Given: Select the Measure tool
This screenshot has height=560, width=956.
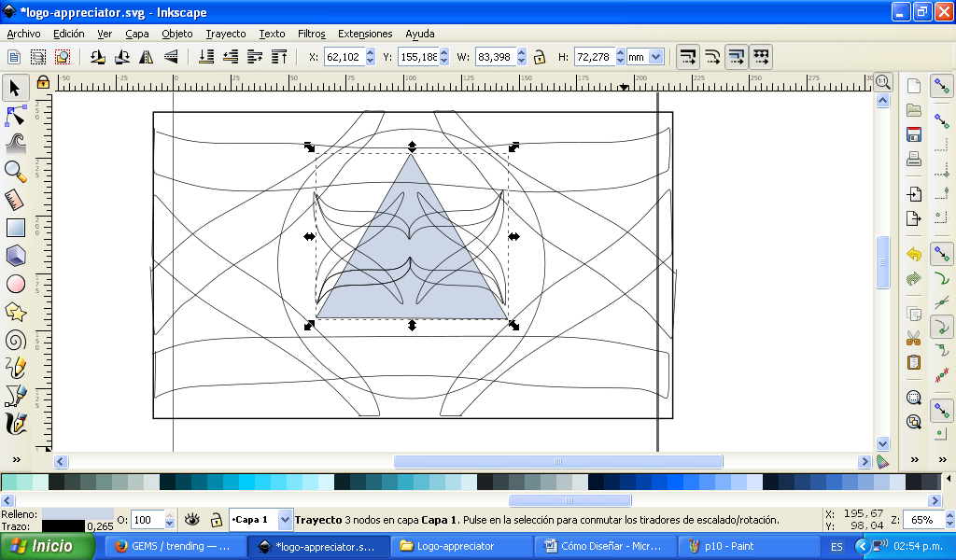Looking at the screenshot, I should coord(15,200).
